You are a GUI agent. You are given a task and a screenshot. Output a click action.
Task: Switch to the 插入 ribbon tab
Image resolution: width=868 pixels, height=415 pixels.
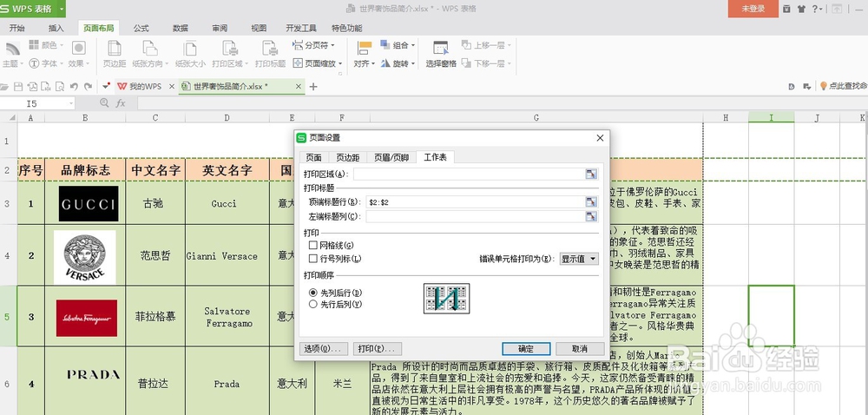pos(56,29)
